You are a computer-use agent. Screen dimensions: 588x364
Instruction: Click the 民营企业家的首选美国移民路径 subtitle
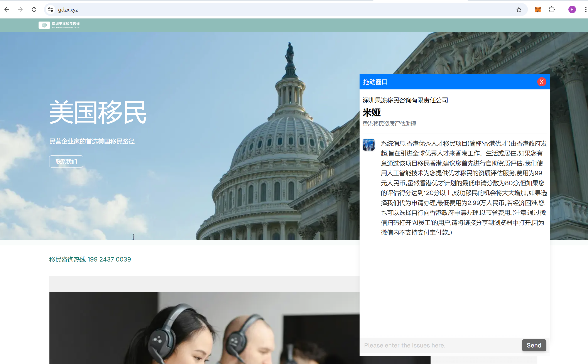coord(92,141)
